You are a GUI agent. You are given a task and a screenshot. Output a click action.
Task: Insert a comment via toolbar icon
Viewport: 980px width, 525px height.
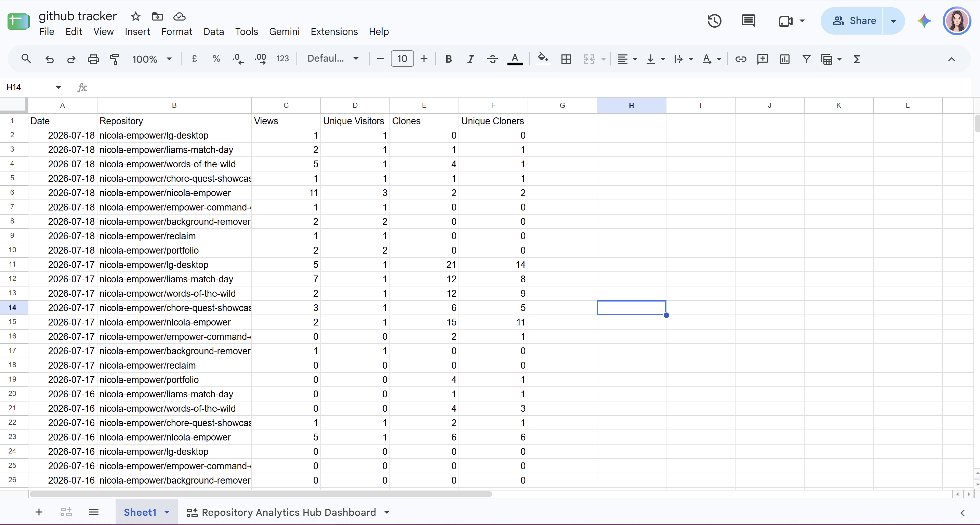click(x=763, y=59)
